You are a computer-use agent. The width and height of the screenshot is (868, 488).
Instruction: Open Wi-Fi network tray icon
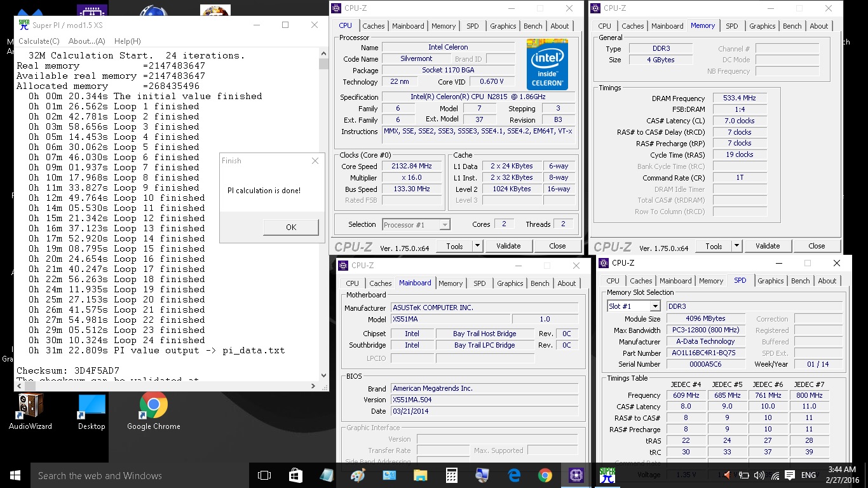pyautogui.click(x=775, y=475)
